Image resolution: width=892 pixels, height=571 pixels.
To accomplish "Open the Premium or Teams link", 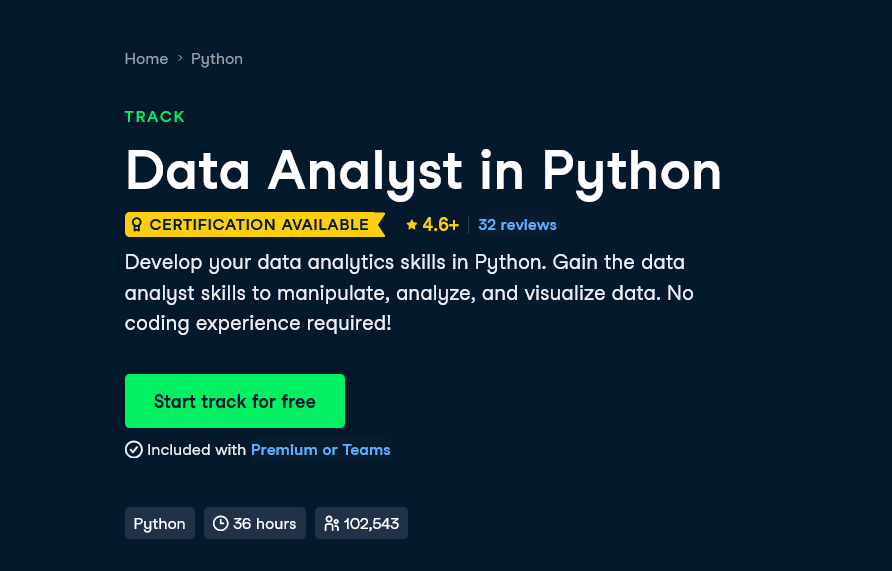I will coord(320,450).
